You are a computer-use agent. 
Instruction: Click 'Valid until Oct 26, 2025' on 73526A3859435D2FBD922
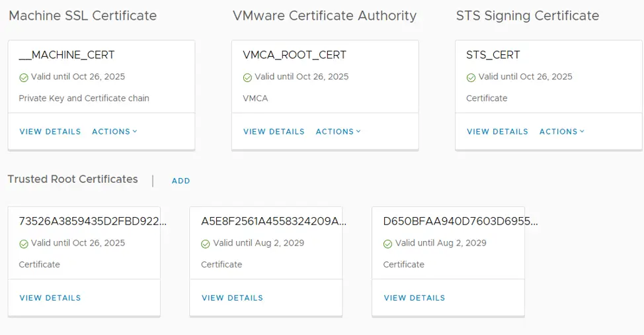tap(78, 243)
